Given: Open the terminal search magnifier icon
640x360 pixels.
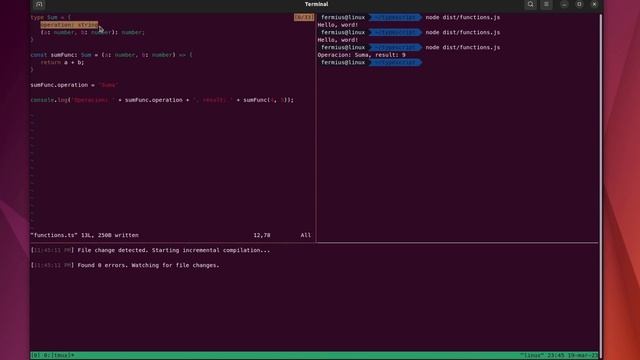Looking at the screenshot, I should pos(530,4).
